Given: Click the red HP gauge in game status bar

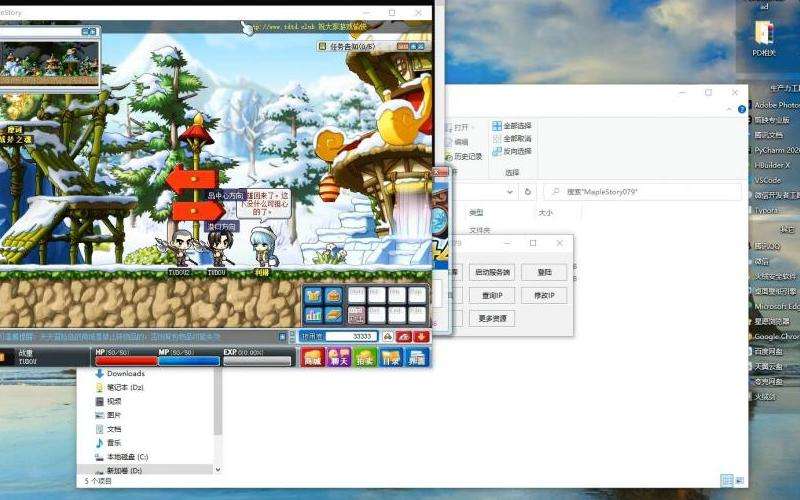Looking at the screenshot, I should [x=126, y=361].
